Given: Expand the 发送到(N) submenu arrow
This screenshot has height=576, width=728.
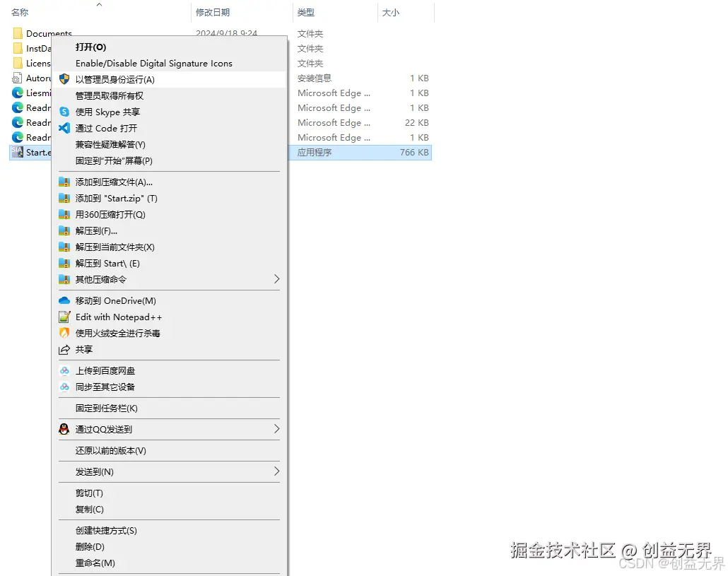Looking at the screenshot, I should coord(277,471).
